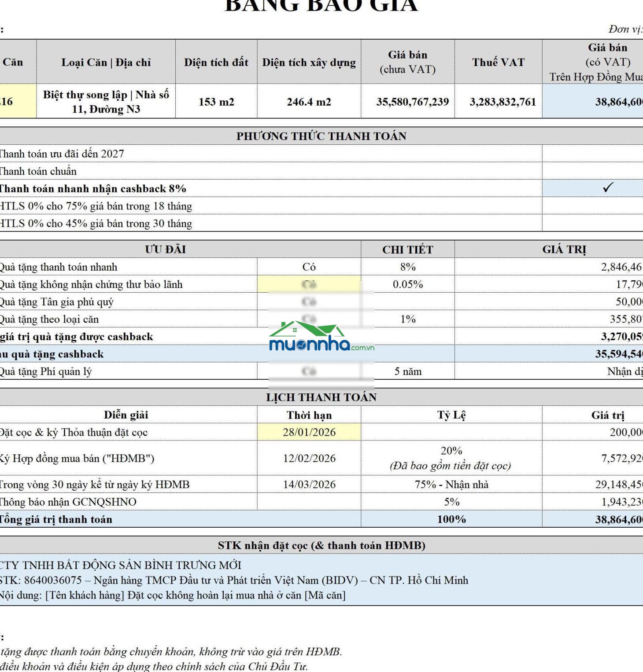Click 'Đặt cọc & ký Thỏa thuận đặt cọc'
The image size is (643, 672).
pyautogui.click(x=74, y=432)
